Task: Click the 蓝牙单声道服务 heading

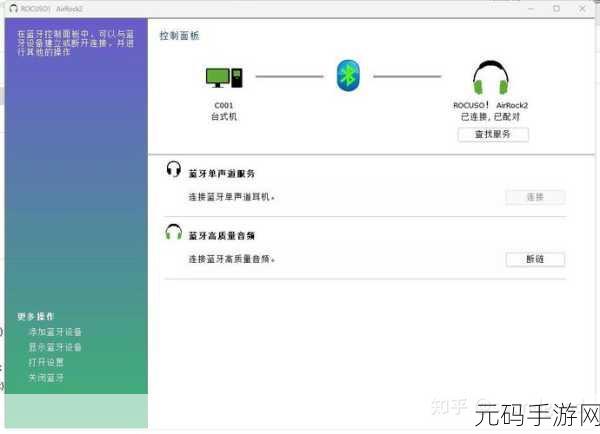Action: [222, 174]
